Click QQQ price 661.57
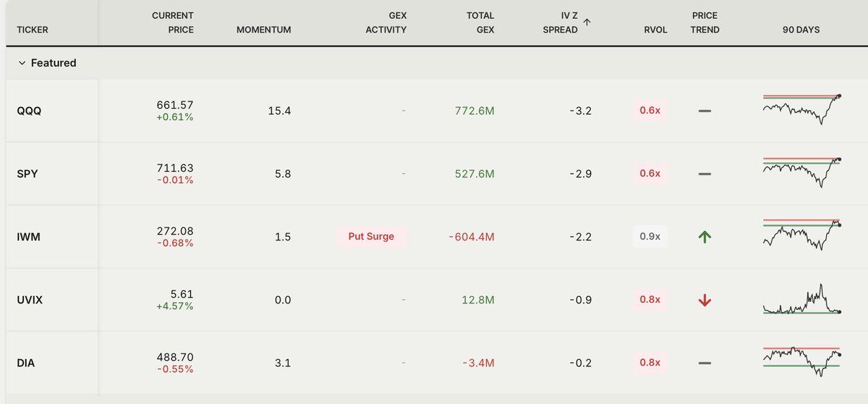The height and width of the screenshot is (404, 868). click(175, 105)
